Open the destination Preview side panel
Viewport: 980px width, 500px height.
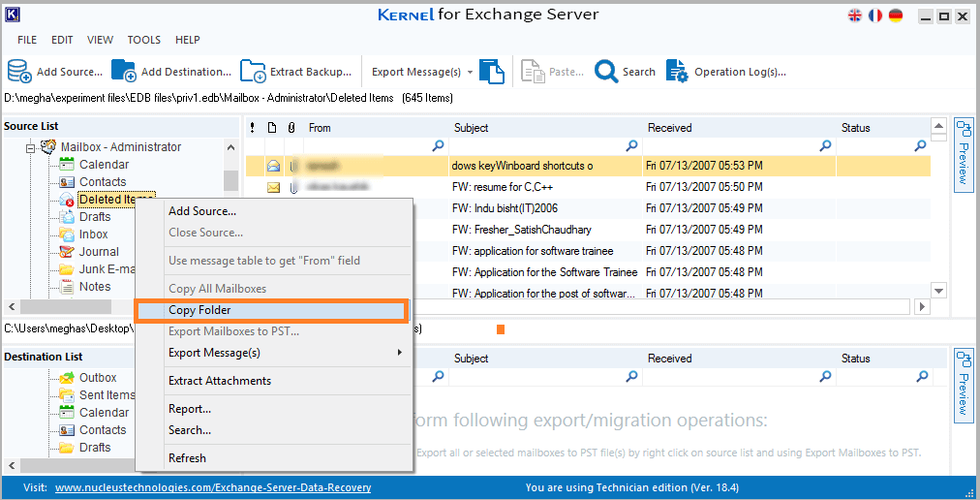click(964, 384)
